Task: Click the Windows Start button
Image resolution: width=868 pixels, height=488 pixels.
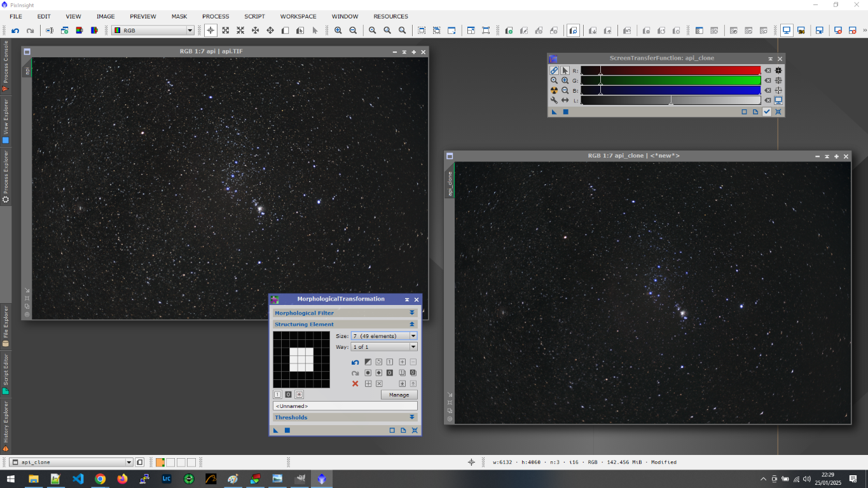Action: (11, 478)
